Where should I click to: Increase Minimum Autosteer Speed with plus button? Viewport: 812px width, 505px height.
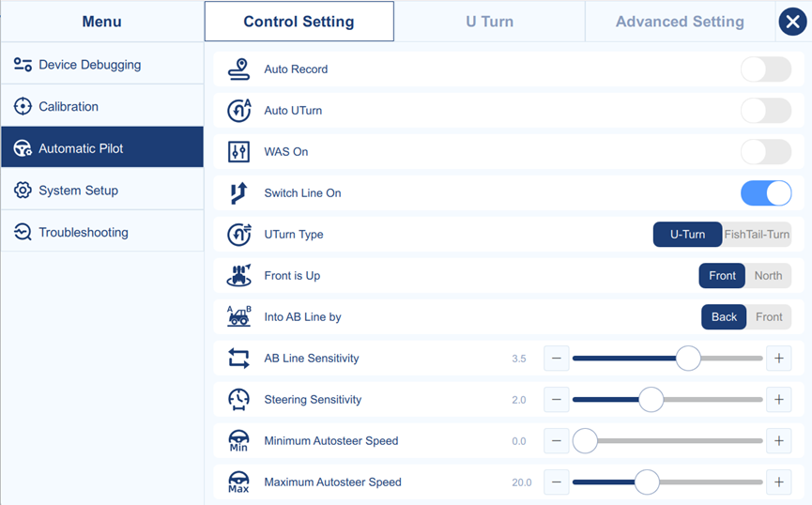coord(779,441)
